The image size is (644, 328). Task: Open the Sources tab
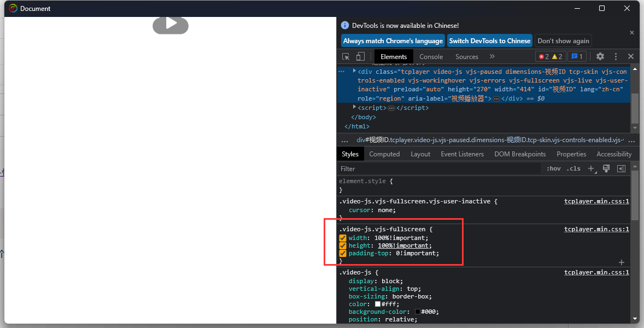coord(466,57)
